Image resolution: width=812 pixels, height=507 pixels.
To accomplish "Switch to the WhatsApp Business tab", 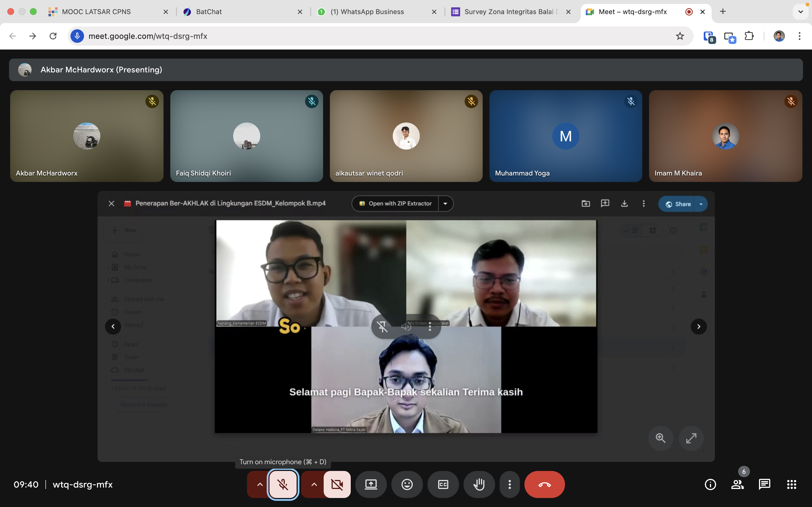I will click(x=372, y=12).
